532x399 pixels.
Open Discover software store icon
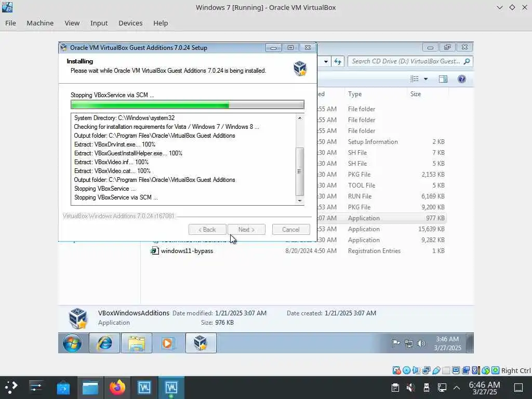tap(63, 388)
